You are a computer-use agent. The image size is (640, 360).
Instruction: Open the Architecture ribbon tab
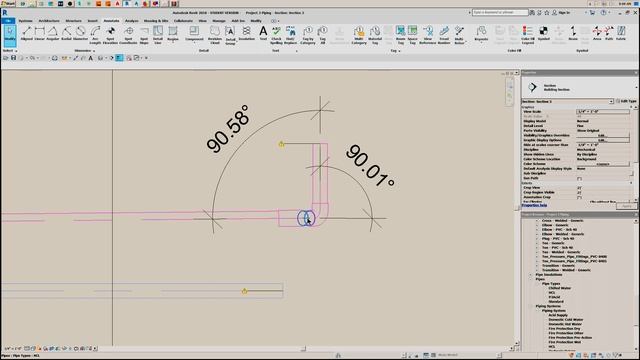click(49, 21)
